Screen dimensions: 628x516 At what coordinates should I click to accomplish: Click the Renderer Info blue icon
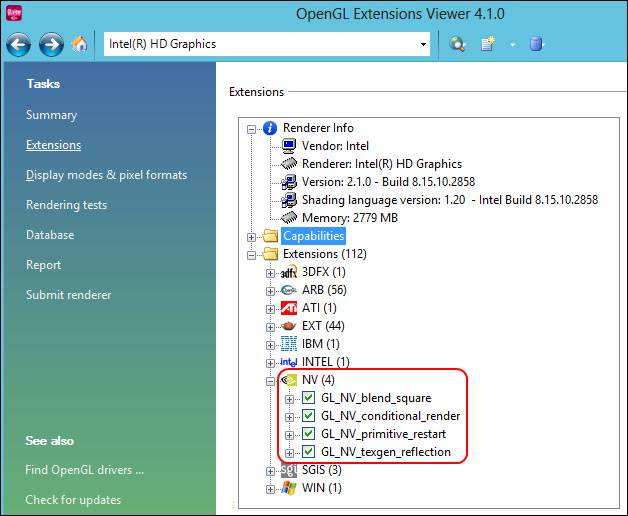click(x=268, y=128)
